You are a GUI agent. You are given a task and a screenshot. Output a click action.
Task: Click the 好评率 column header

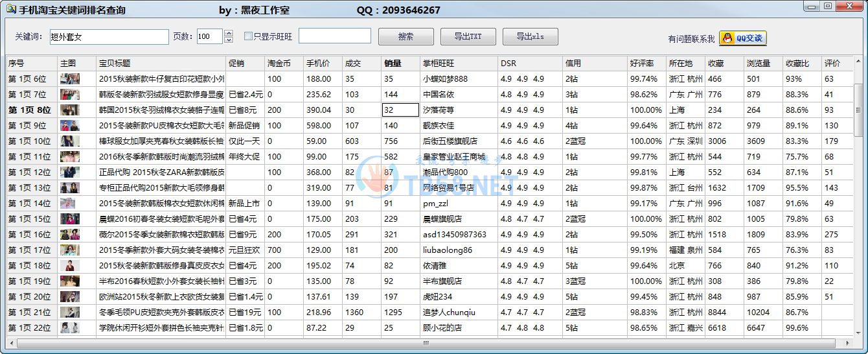647,64
